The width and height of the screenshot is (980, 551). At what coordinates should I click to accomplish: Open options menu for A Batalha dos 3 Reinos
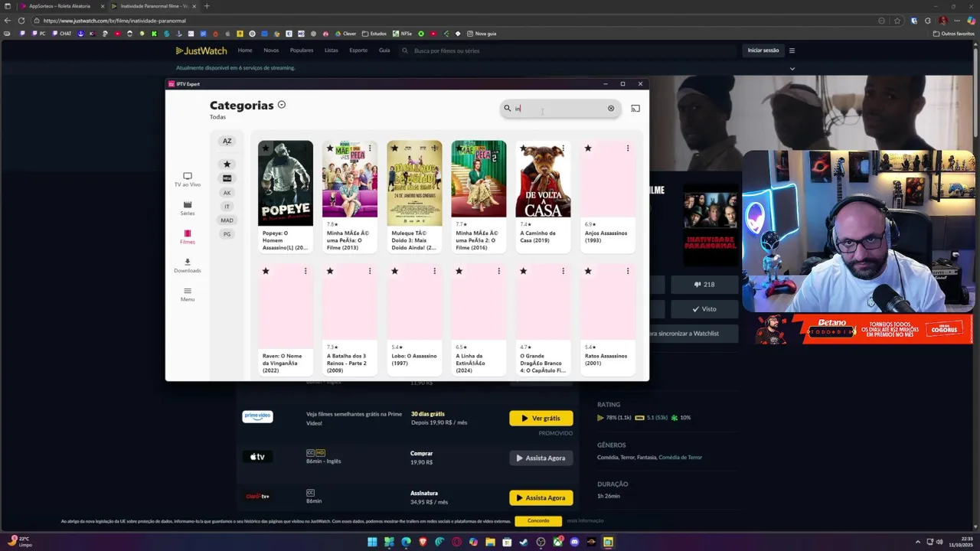click(x=370, y=271)
